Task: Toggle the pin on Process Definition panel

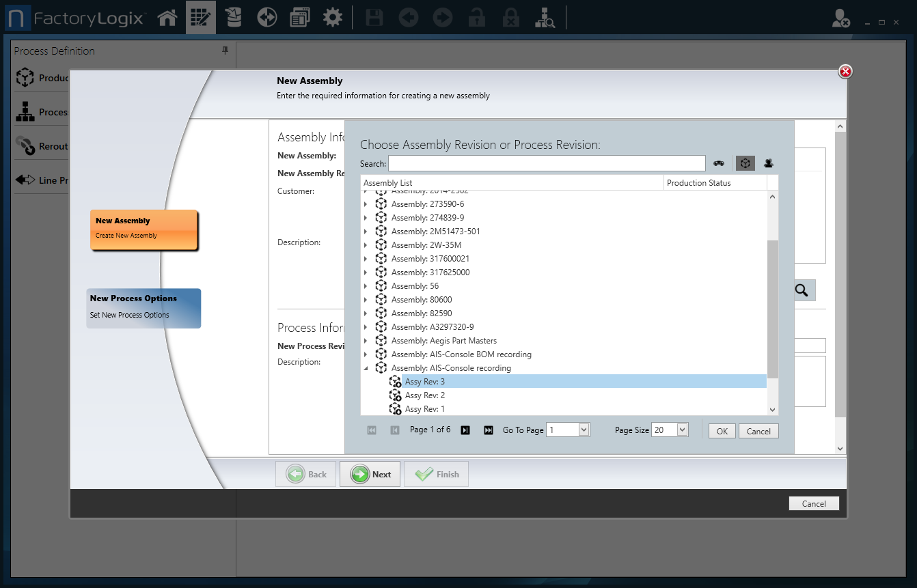Action: (x=225, y=51)
